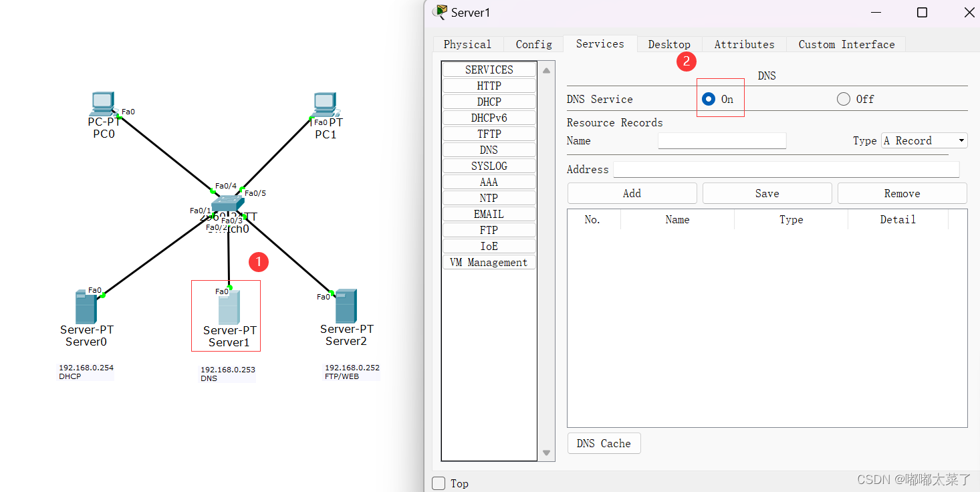980x492 pixels.
Task: Click the Server1 window title icon
Action: (441, 12)
